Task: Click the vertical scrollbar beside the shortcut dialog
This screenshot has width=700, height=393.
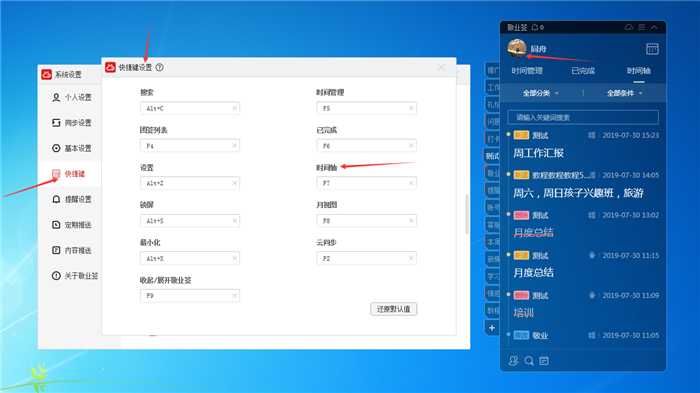Action: click(x=467, y=214)
